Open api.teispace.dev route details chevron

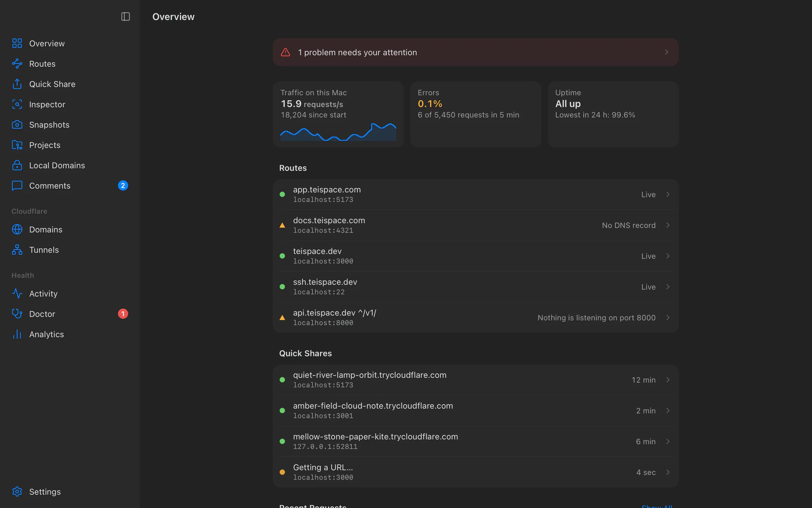668,317
